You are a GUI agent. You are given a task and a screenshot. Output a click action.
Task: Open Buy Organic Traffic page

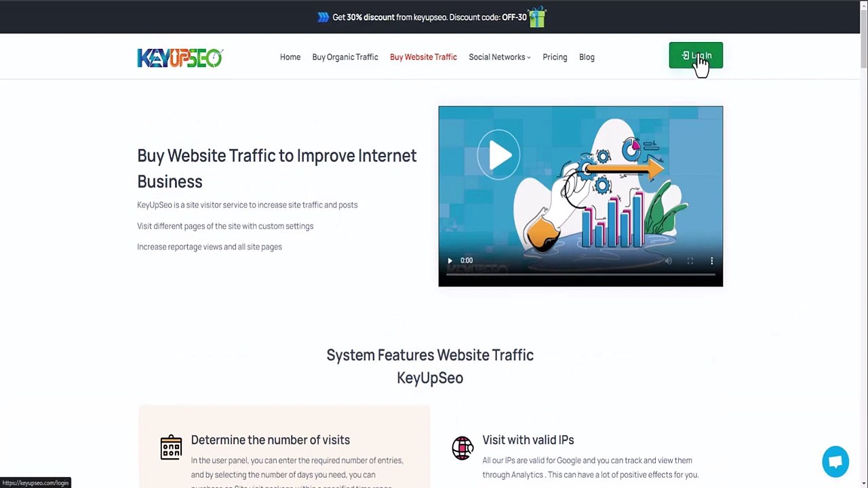pyautogui.click(x=345, y=57)
